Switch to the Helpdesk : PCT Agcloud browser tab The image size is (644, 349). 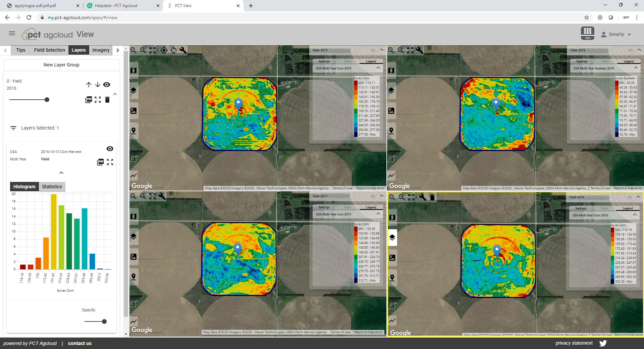pos(122,6)
